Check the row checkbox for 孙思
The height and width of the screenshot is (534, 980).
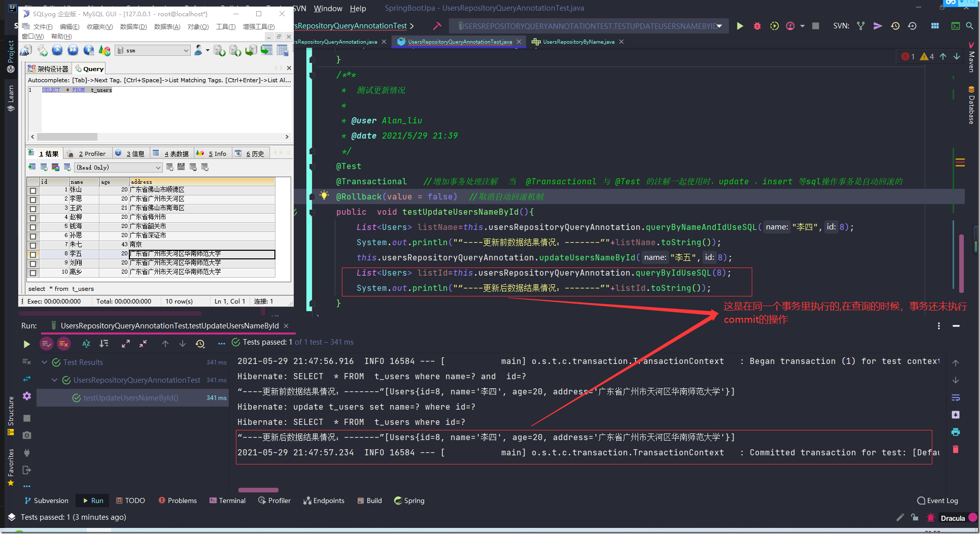pos(33,236)
